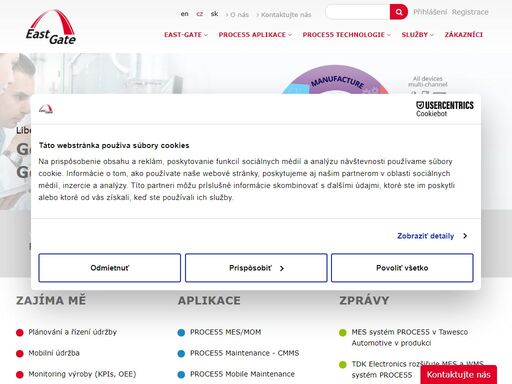Click into the search input field
The width and height of the screenshot is (512, 384).
tap(358, 12)
